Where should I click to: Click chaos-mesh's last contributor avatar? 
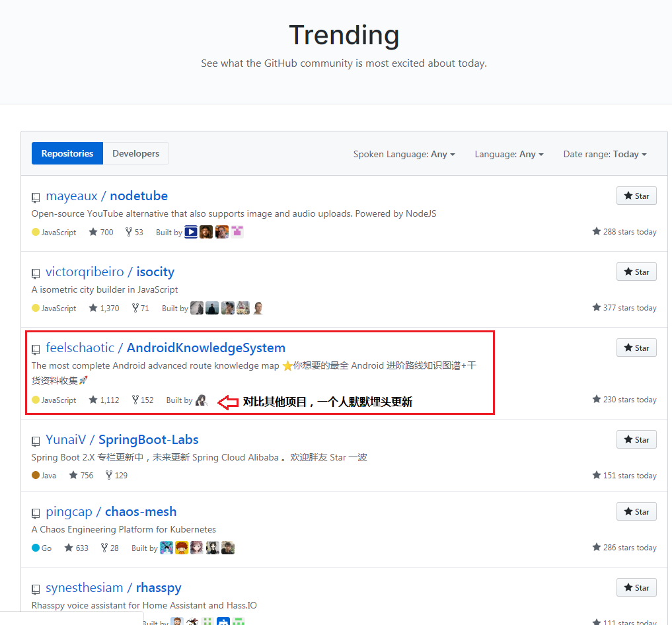pyautogui.click(x=228, y=548)
